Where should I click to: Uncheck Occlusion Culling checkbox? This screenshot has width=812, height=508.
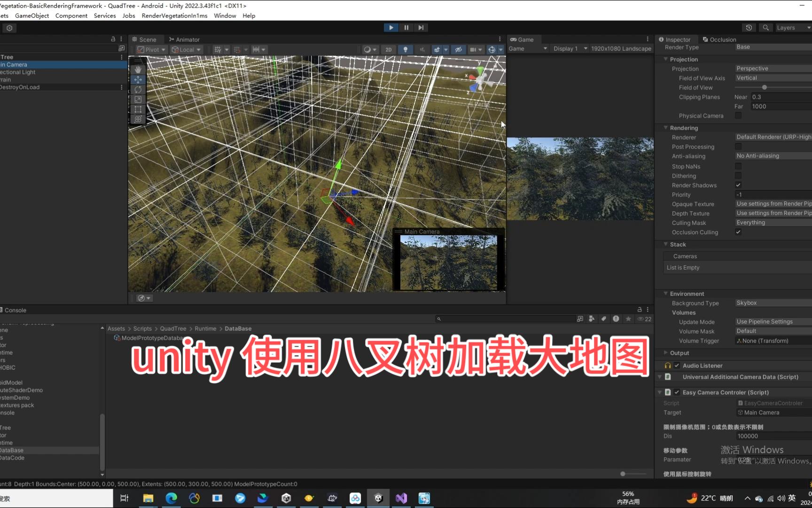(738, 232)
